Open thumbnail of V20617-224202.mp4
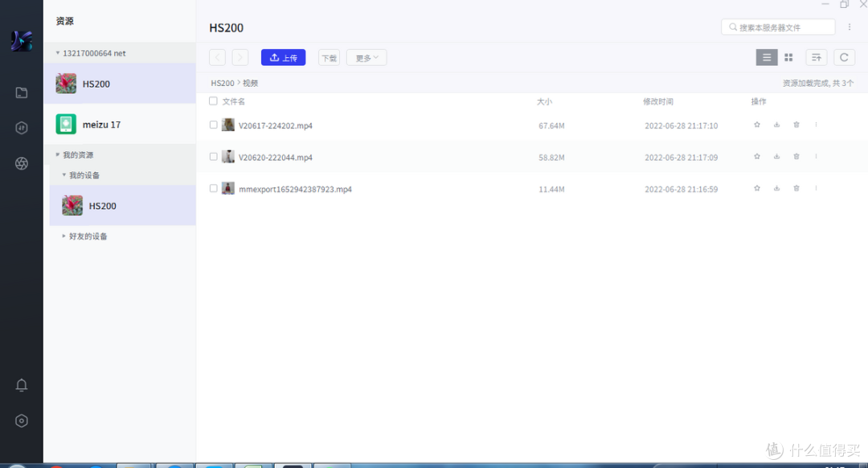 [228, 125]
